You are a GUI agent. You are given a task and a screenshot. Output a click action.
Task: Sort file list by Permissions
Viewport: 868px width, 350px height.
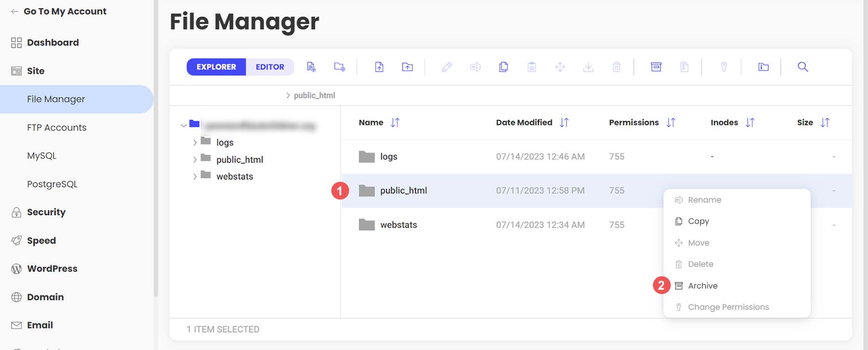tap(671, 122)
